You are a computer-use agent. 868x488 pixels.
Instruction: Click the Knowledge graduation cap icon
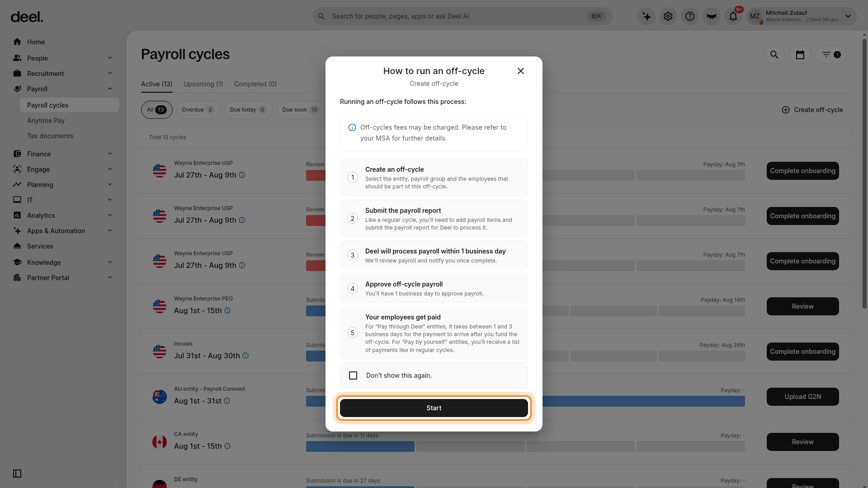point(17,262)
